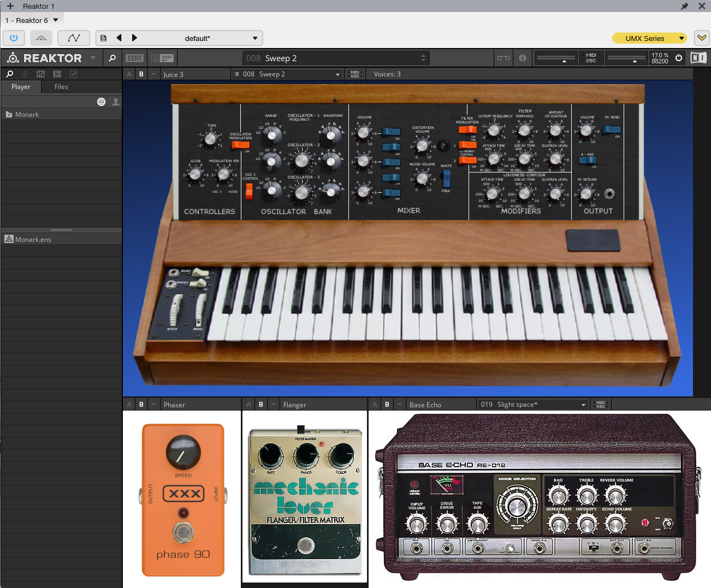Switch to the Player tab
Image resolution: width=711 pixels, height=588 pixels.
coord(21,87)
